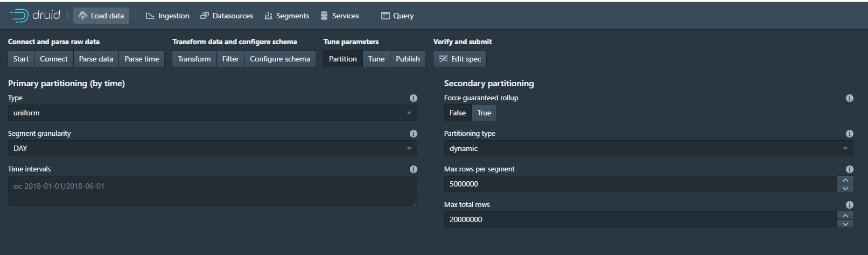This screenshot has width=868, height=255.
Task: Open the uniform Type dropdown
Action: pyautogui.click(x=212, y=113)
